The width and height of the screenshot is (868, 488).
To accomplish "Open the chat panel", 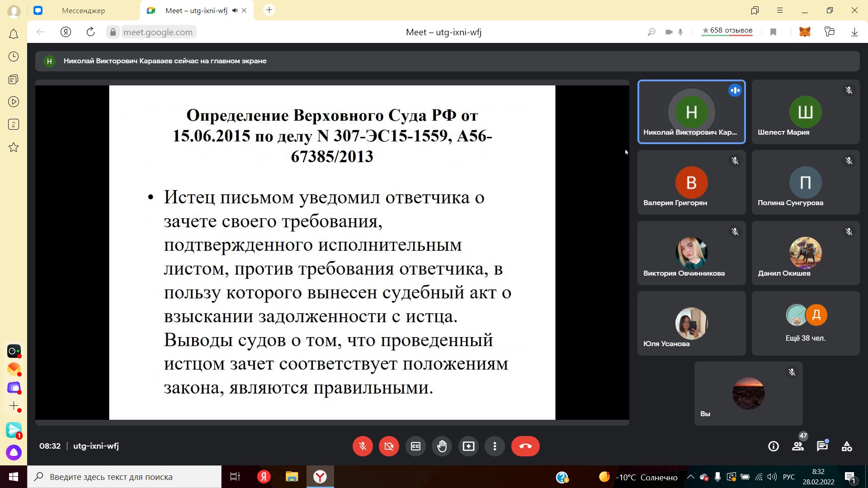I will point(822,446).
